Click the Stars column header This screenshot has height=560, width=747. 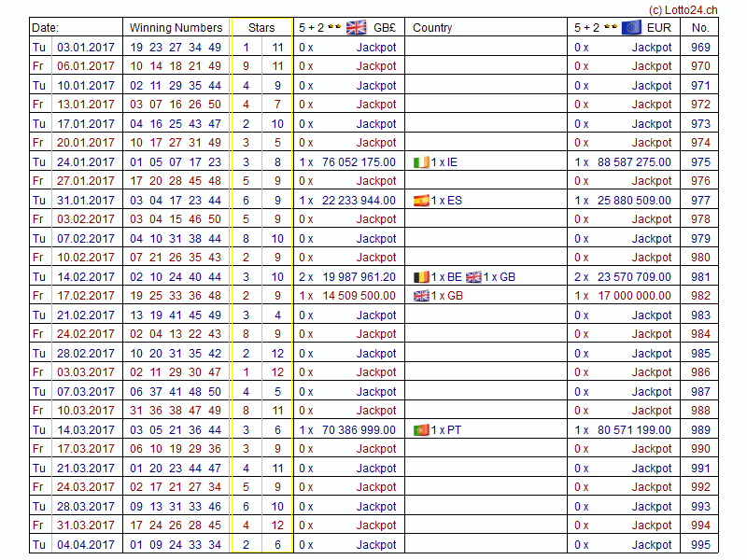(261, 28)
